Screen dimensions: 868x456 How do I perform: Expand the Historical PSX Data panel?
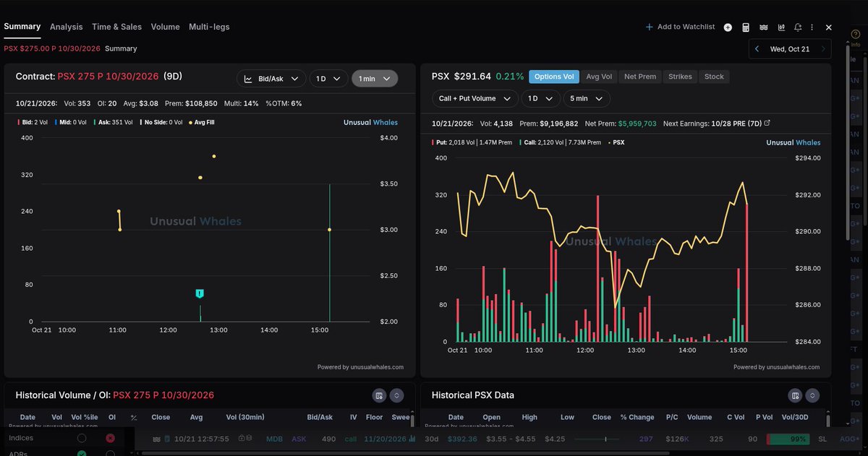(x=813, y=395)
